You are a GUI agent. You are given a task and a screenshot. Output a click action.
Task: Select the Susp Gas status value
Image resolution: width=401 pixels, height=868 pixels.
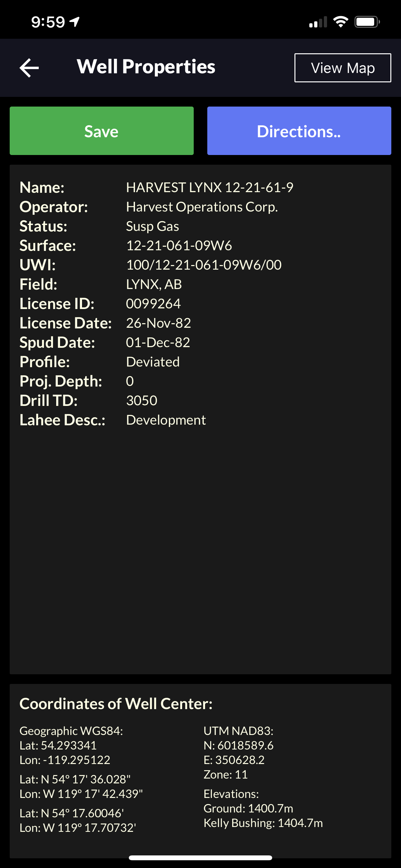(x=152, y=226)
